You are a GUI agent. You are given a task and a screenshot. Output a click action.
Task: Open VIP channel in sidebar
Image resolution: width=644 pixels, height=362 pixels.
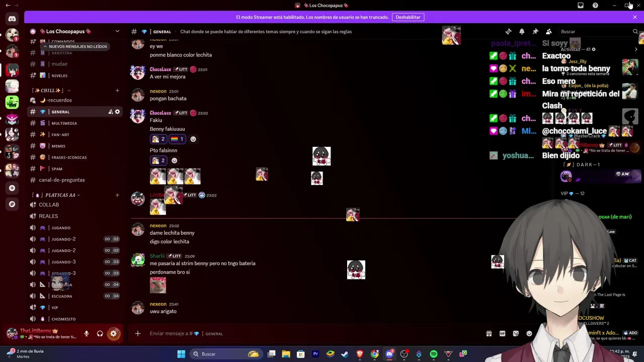click(75, 308)
